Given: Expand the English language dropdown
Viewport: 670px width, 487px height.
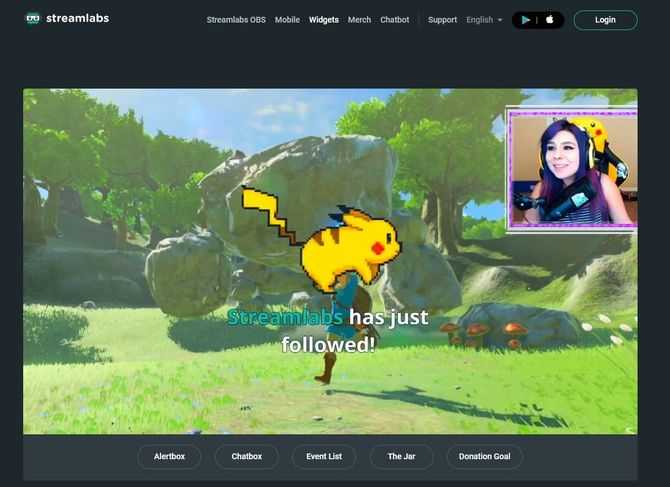Looking at the screenshot, I should click(x=484, y=20).
